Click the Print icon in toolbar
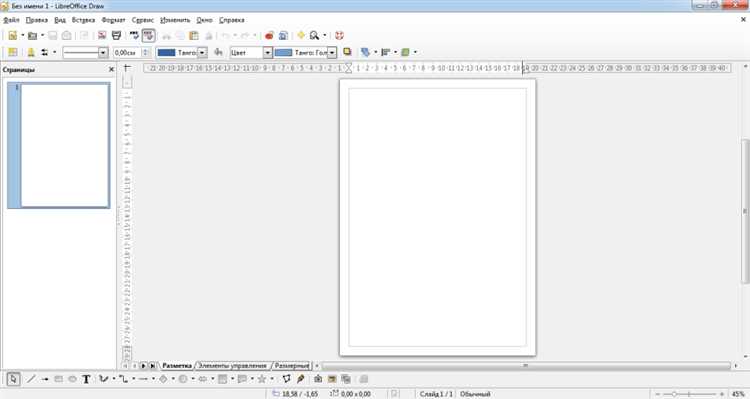This screenshot has height=399, width=750. (x=116, y=35)
